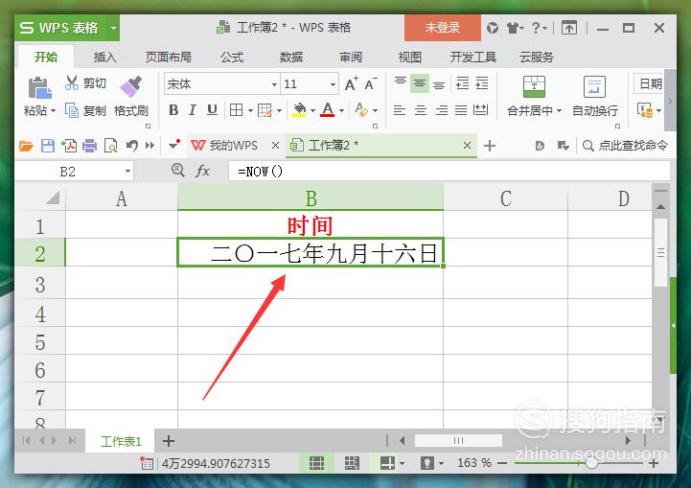Select the 工作表1 sheet tab
The height and width of the screenshot is (488, 691).
pos(121,441)
